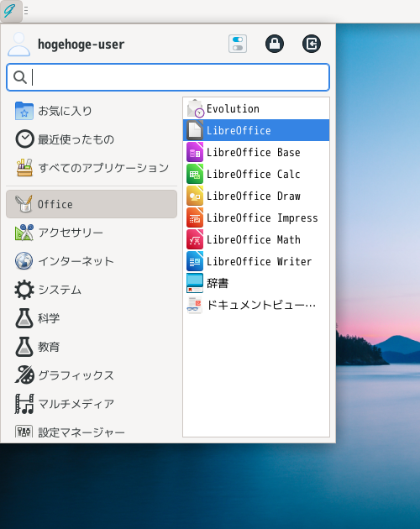Select the お気に入り favorites category

tap(92, 111)
